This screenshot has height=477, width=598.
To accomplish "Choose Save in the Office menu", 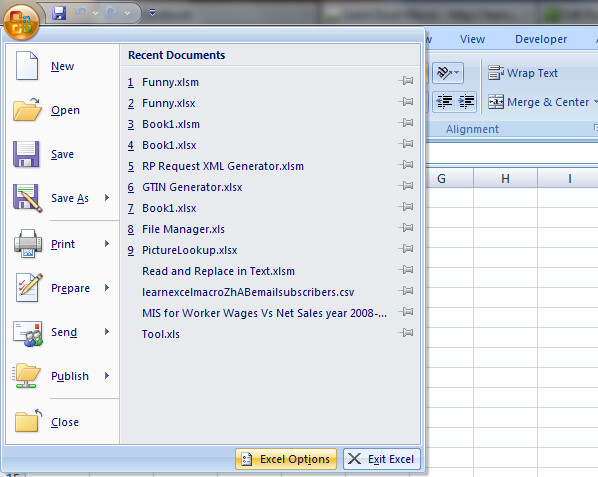I will [x=63, y=154].
